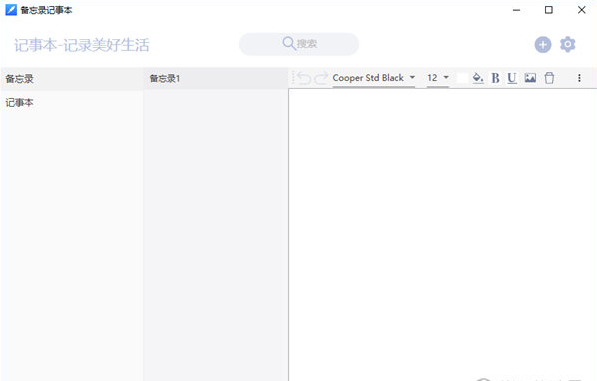Close the 备忘录记事本 window

click(x=581, y=10)
